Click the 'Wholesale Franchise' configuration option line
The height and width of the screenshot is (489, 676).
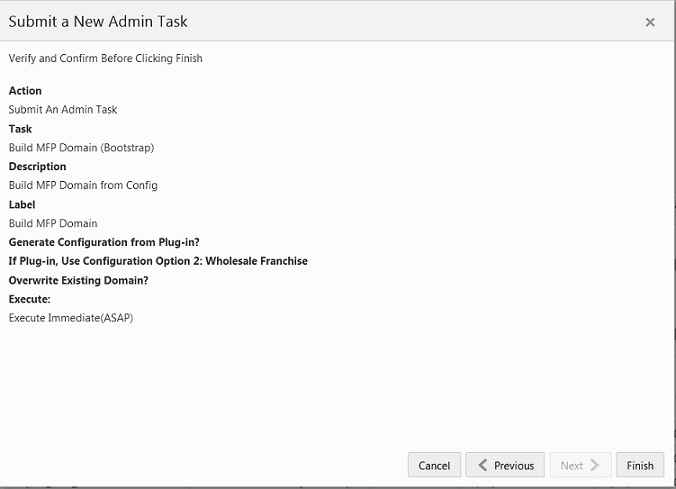tap(158, 261)
